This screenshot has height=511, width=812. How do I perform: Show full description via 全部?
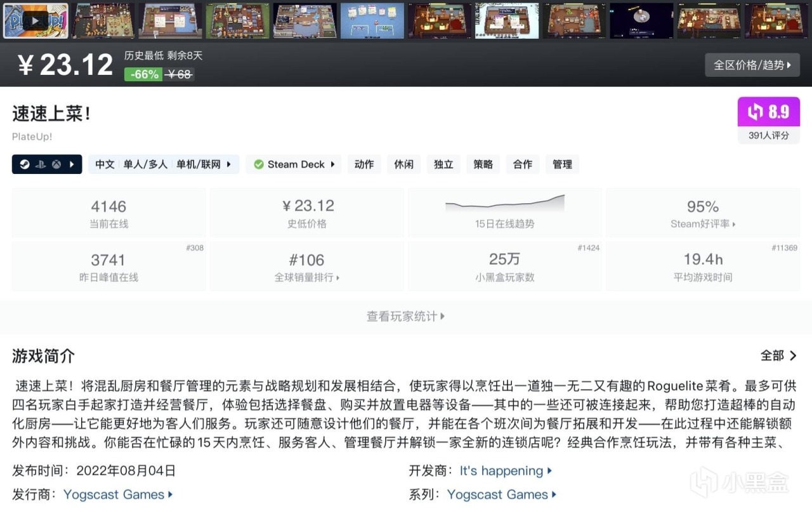(x=779, y=355)
